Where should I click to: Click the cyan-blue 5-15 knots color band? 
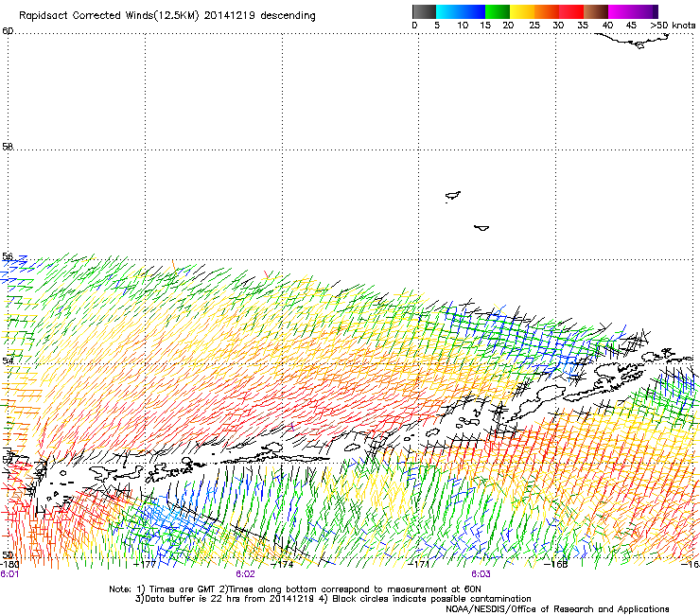click(x=461, y=11)
